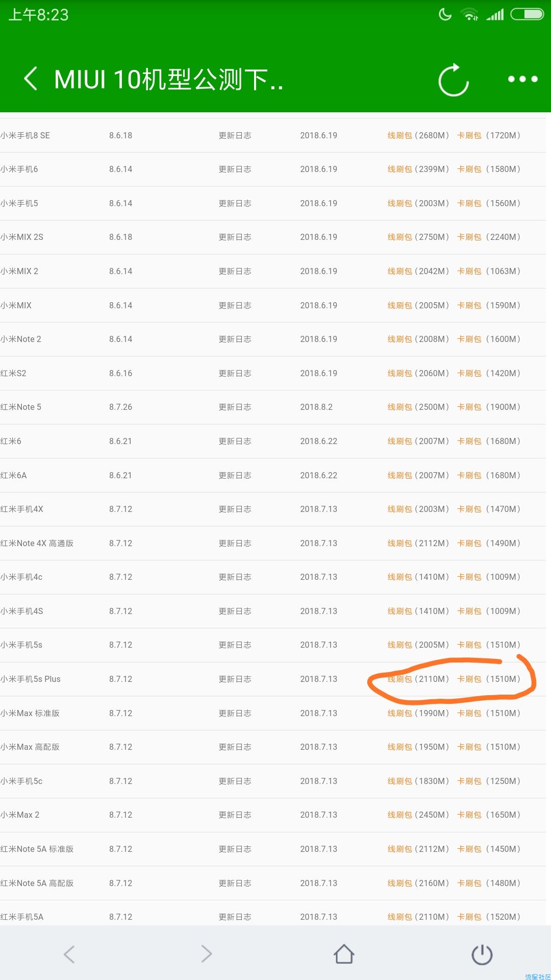This screenshot has width=551, height=980.
Task: Select version 8.6.16 in 红米S2 row
Action: tap(120, 373)
